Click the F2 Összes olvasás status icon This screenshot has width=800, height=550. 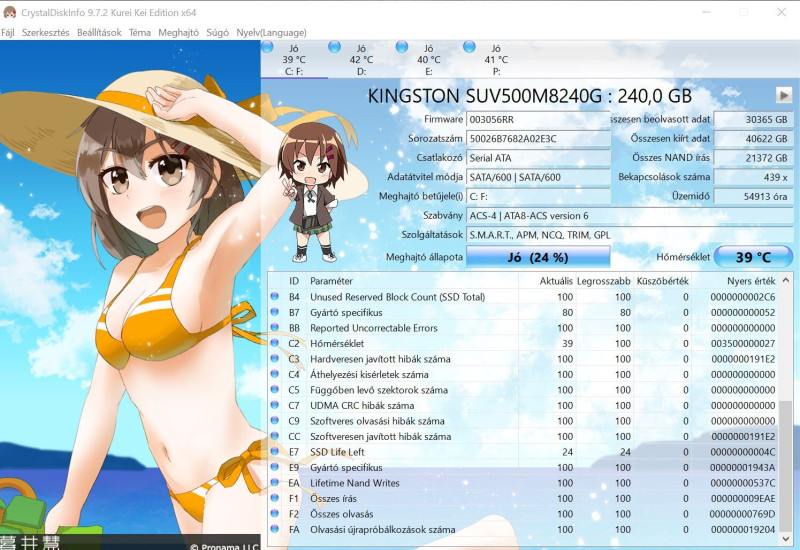[x=274, y=513]
